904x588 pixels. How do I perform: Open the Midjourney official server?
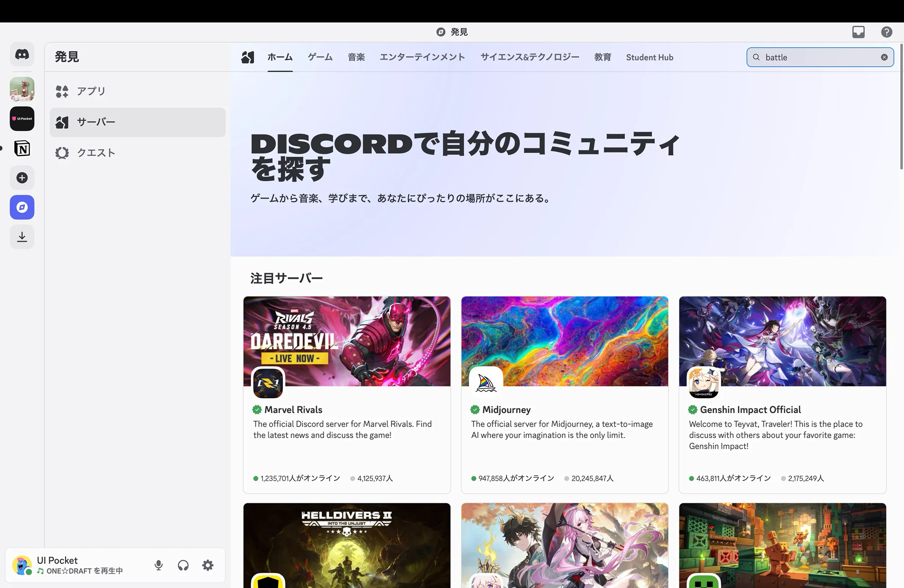[x=564, y=395]
